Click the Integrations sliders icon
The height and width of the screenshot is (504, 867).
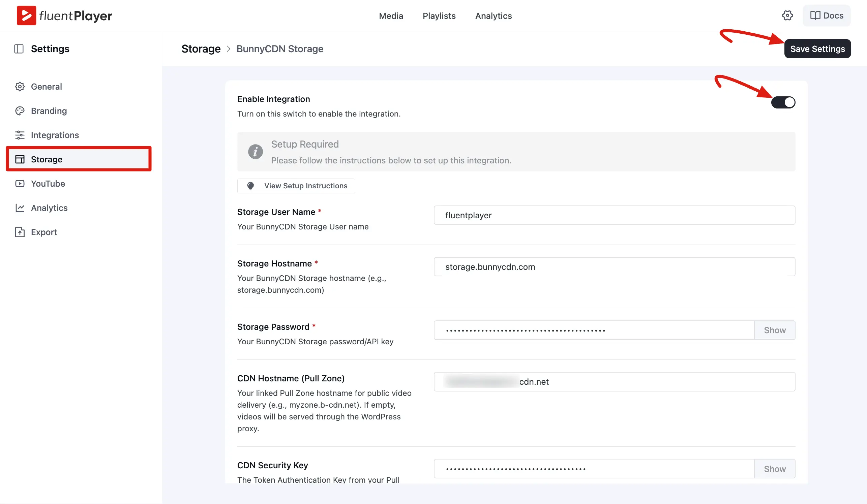[x=20, y=135]
